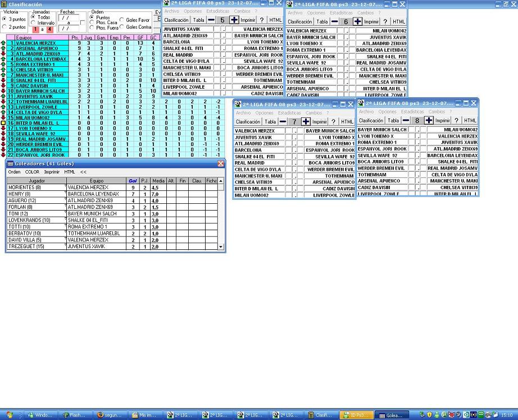Click the minus button in jornada 7 window

pos(283,121)
